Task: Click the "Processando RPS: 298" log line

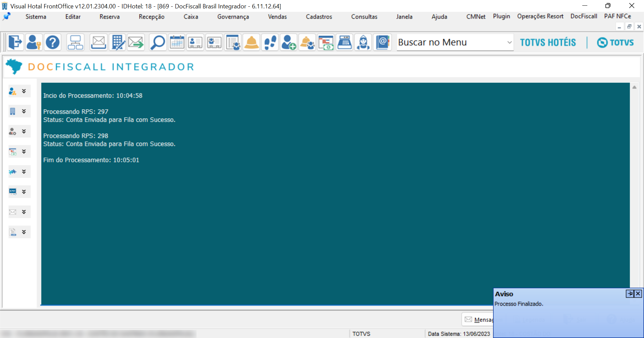Action: tap(76, 136)
